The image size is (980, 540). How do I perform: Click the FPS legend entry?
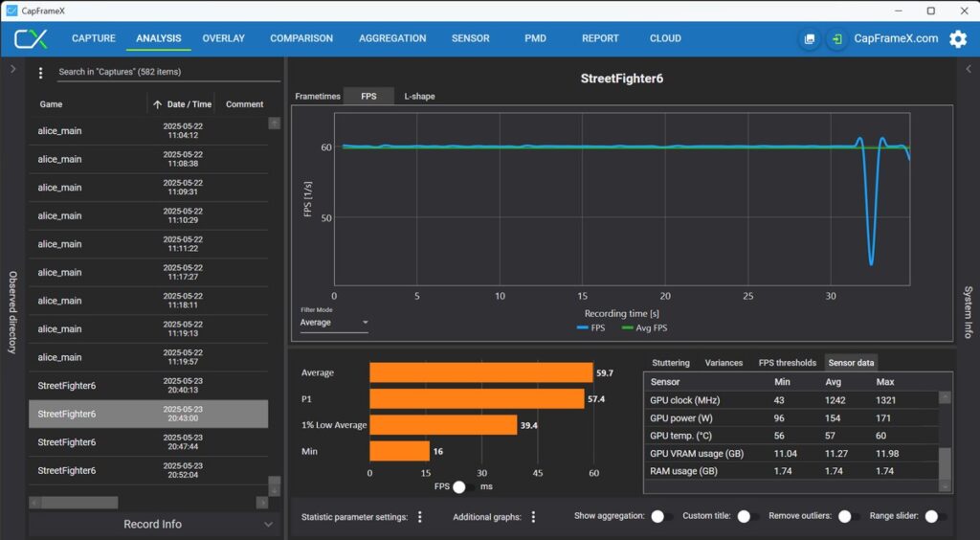click(590, 328)
